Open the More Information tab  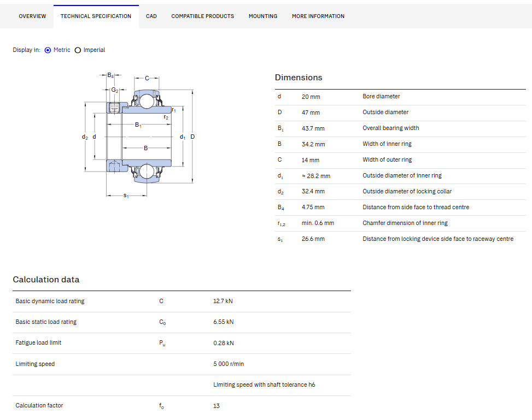[318, 16]
